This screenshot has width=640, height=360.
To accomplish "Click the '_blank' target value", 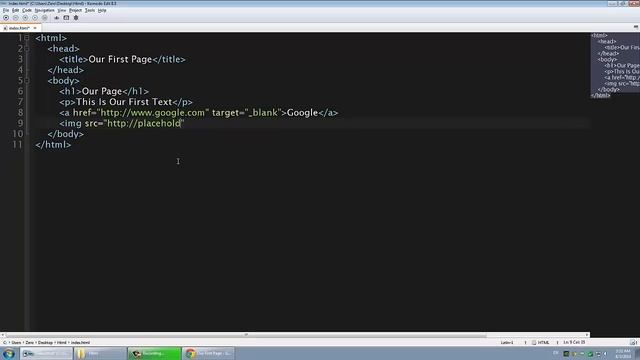I will click(x=263, y=113).
